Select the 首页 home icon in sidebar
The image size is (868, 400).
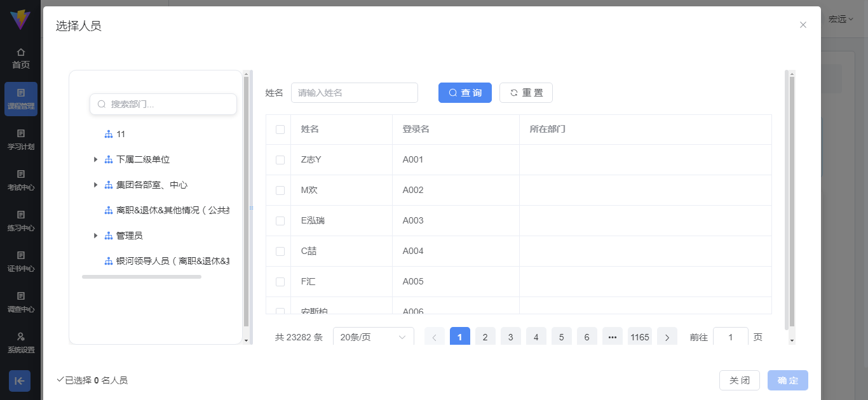pos(21,53)
